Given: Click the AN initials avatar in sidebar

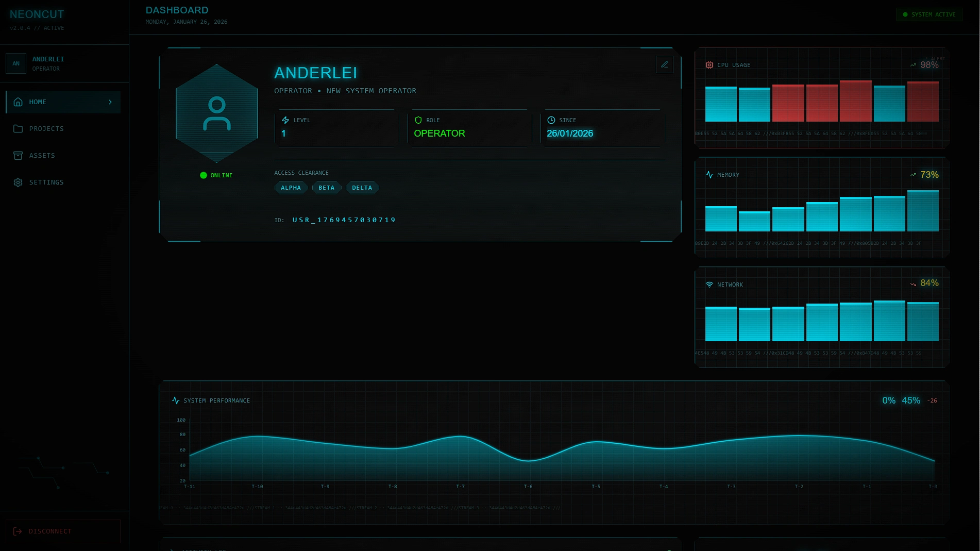Looking at the screenshot, I should [x=16, y=63].
